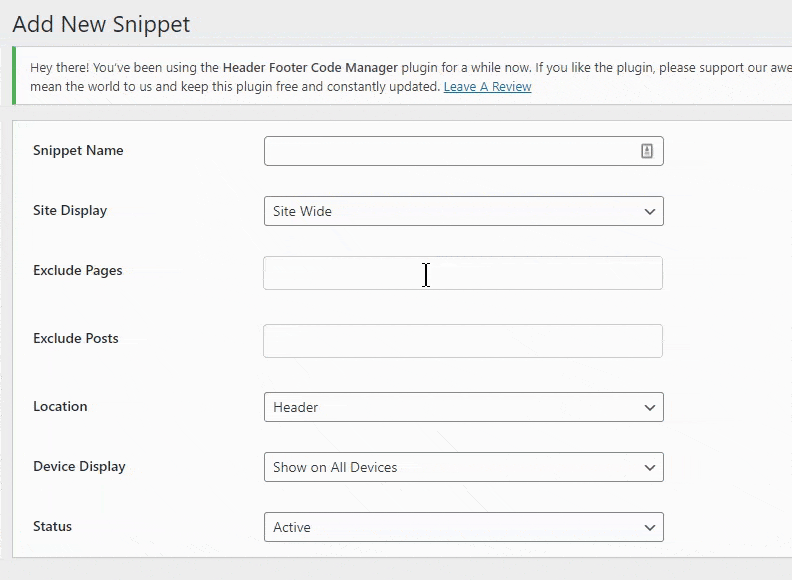Screen dimensions: 792x580
Task: Click the 'Status' field label
Action: [x=52, y=527]
